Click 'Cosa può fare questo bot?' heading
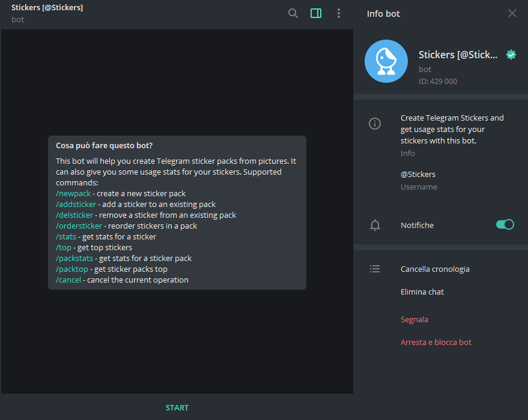This screenshot has height=420, width=528. pyautogui.click(x=104, y=145)
